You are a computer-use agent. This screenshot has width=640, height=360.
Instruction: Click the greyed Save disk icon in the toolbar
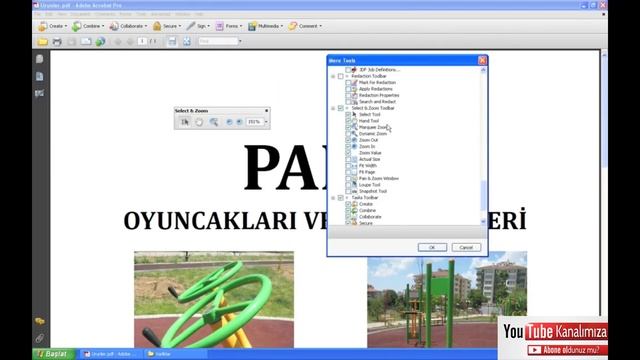[x=71, y=41]
